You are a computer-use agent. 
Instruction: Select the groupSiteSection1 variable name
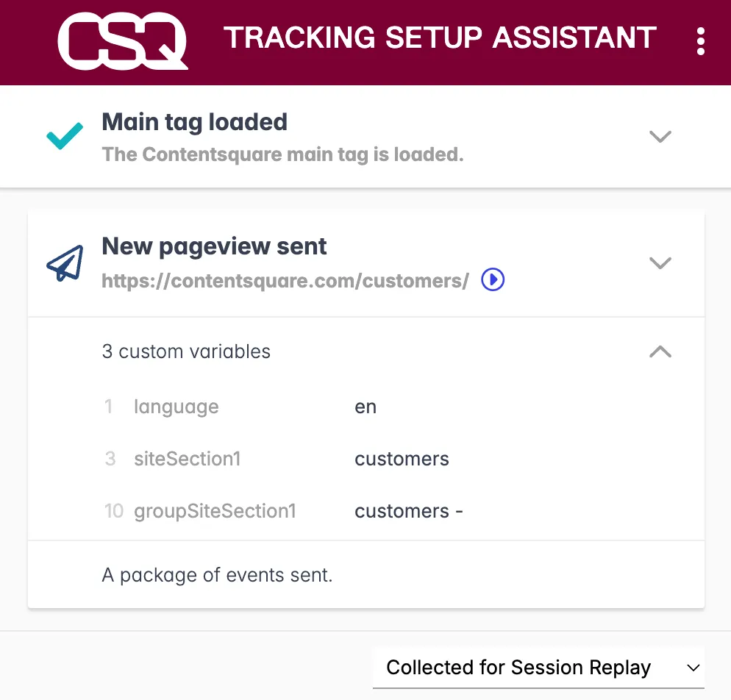(215, 511)
